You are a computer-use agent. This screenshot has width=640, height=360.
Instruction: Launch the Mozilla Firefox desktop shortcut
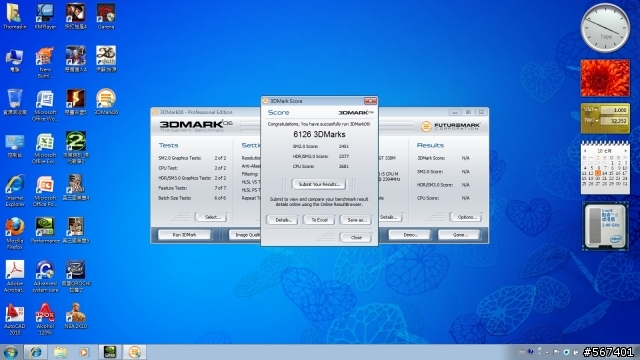coord(15,233)
